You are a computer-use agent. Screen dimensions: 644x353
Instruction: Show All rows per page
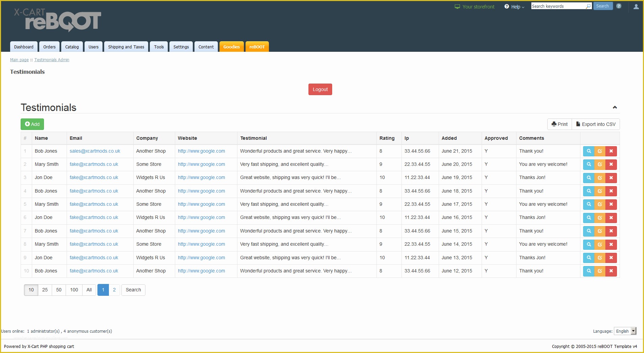[89, 290]
